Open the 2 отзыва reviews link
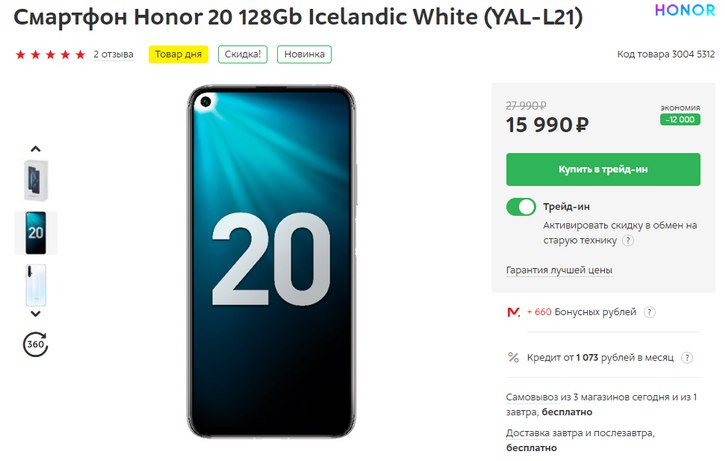 [113, 55]
